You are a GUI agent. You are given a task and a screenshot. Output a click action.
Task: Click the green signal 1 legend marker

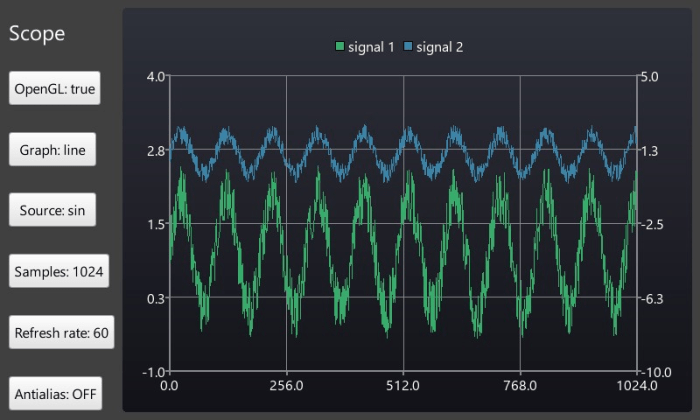(340, 47)
